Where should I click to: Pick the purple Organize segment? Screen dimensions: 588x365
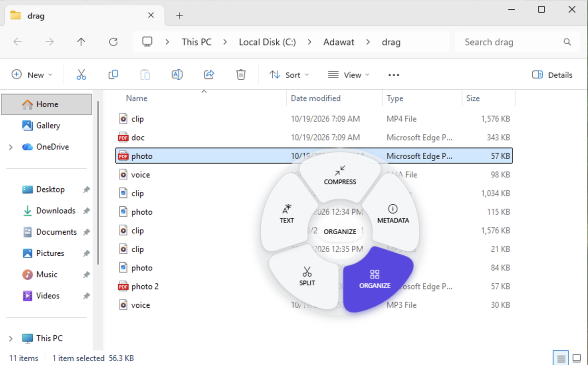[377, 279]
